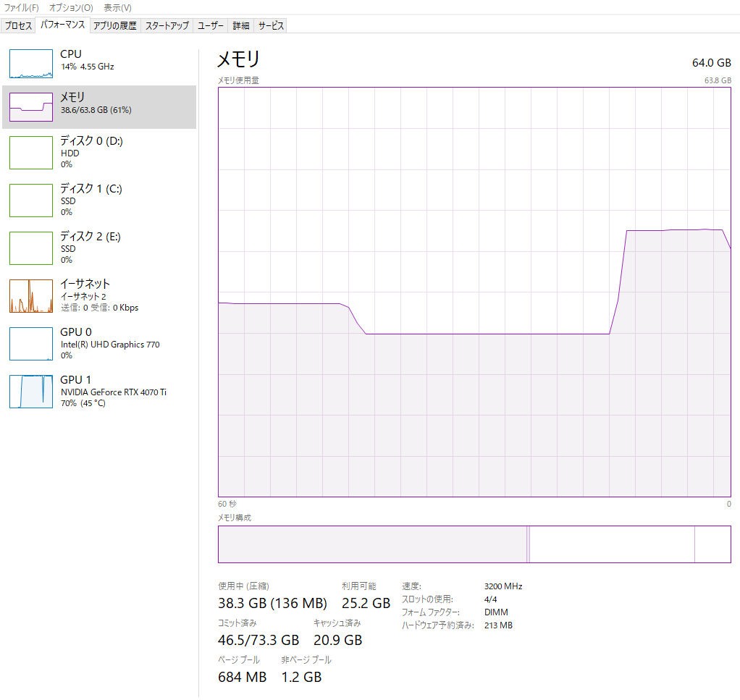Select GPU 1 NVIDIA RTX 4070 Ti icon

(31, 392)
